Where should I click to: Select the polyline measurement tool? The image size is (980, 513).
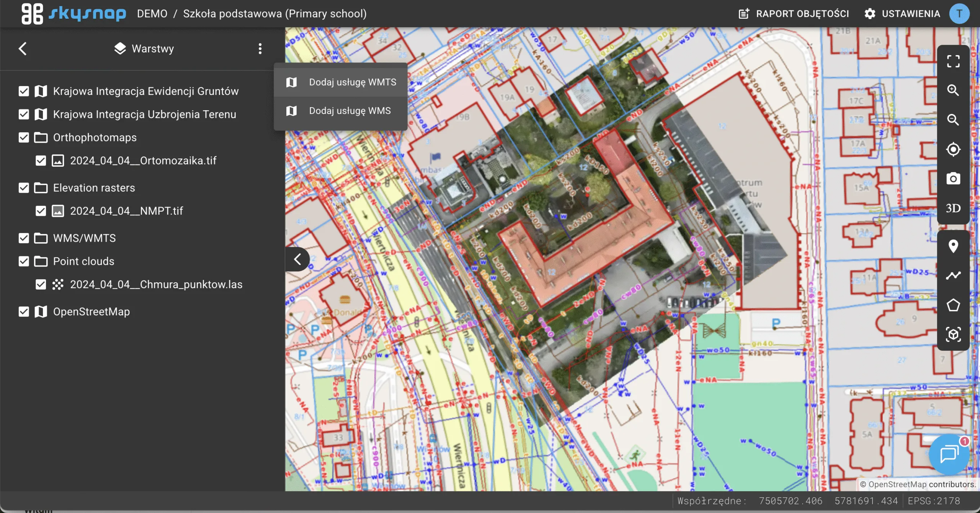(953, 275)
